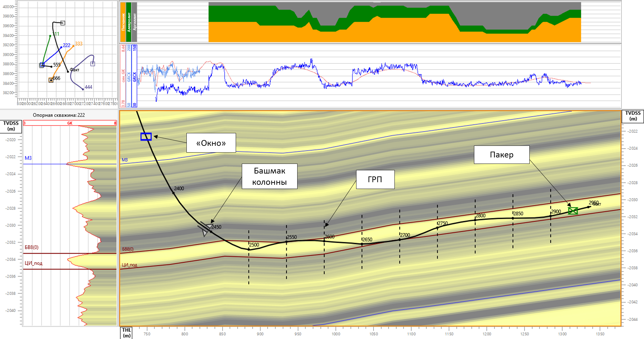Click the 2700 depth label on the wellbore
This screenshot has height=339, width=644.
[405, 235]
